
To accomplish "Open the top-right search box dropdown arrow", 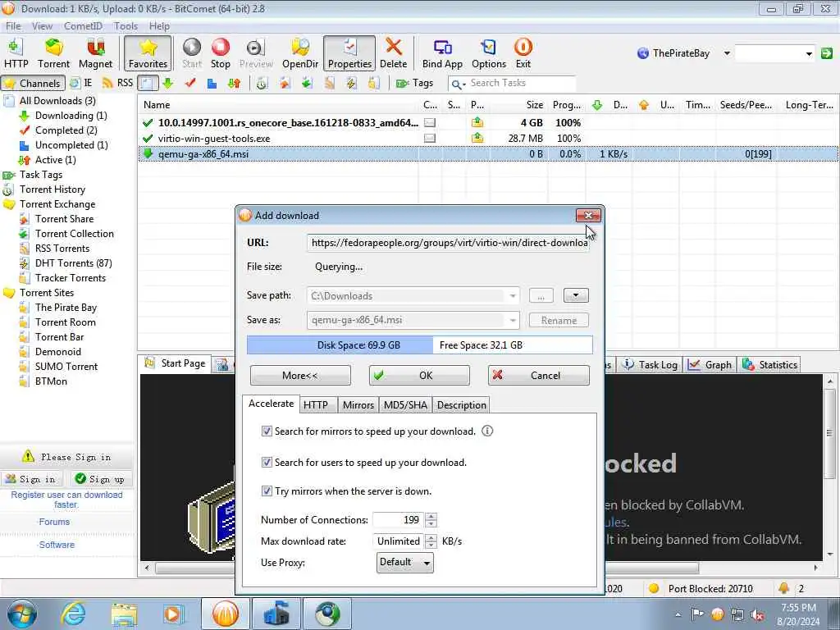I will 809,53.
